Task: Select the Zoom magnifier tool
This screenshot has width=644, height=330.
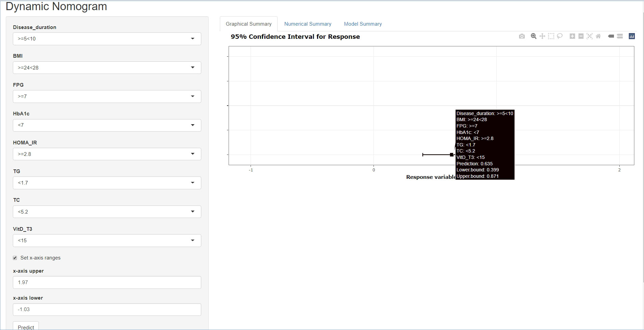Action: (534, 36)
